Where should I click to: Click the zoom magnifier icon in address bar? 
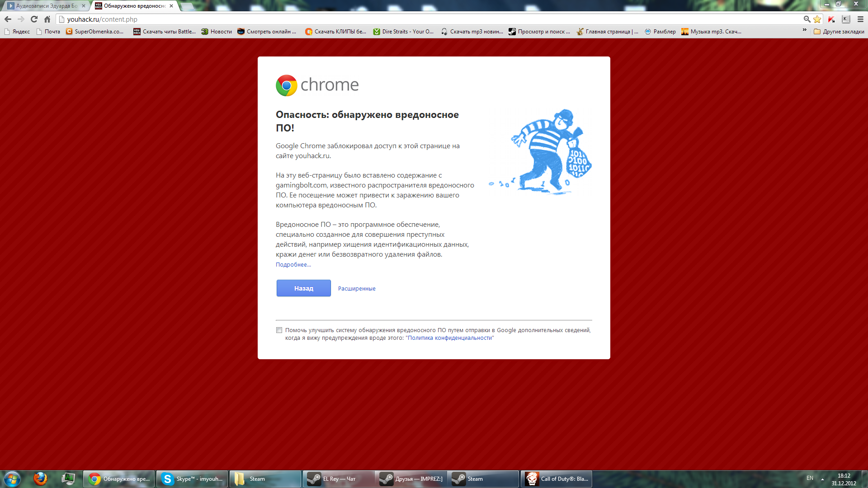807,19
